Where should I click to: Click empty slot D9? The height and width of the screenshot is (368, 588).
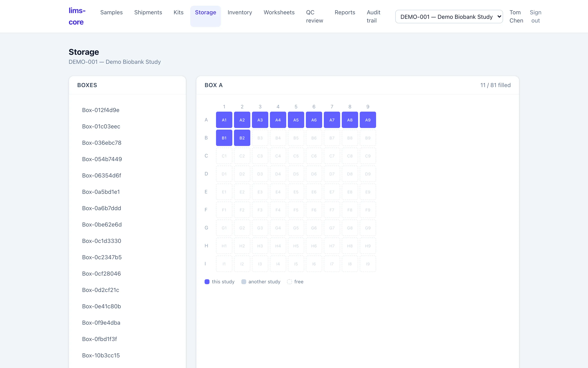[x=368, y=174]
